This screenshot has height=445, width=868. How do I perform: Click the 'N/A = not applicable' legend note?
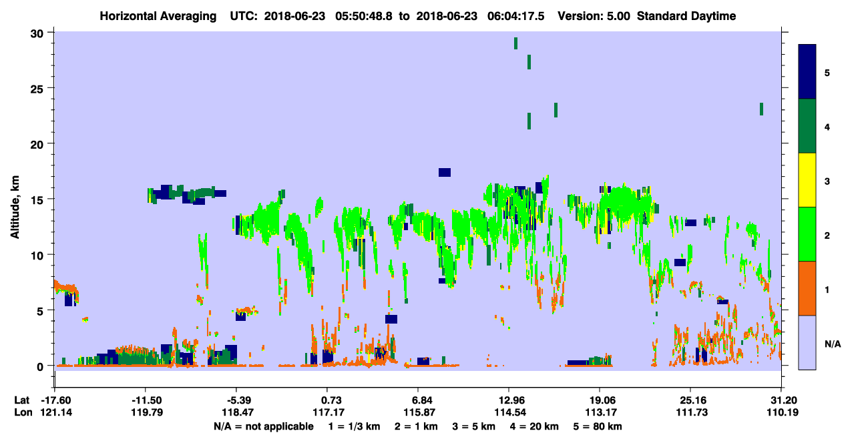(x=263, y=426)
